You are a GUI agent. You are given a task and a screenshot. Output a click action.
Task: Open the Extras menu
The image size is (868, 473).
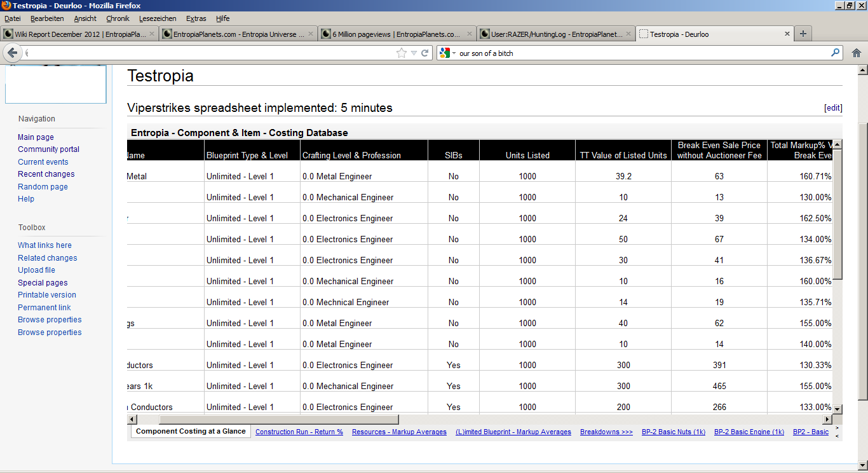pyautogui.click(x=196, y=18)
